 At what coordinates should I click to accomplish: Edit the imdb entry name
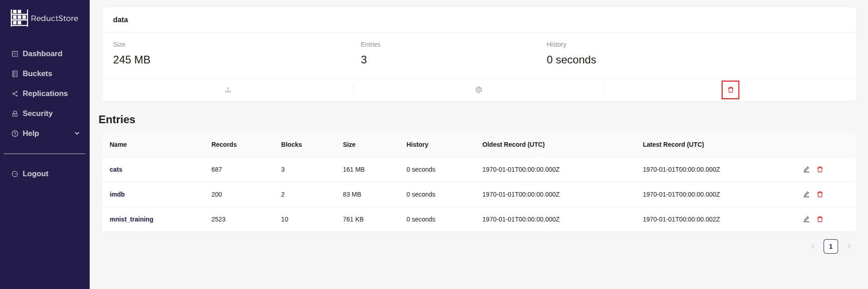tap(806, 194)
